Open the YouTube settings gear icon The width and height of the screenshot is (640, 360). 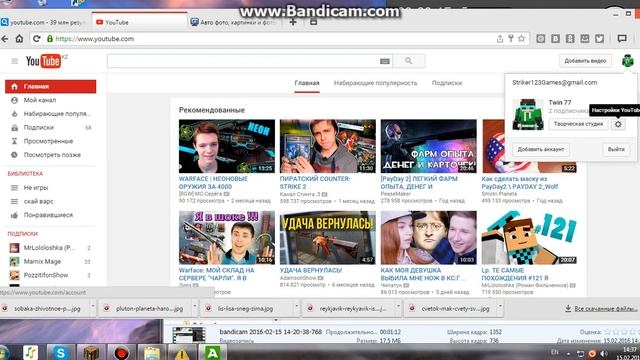[x=618, y=124]
